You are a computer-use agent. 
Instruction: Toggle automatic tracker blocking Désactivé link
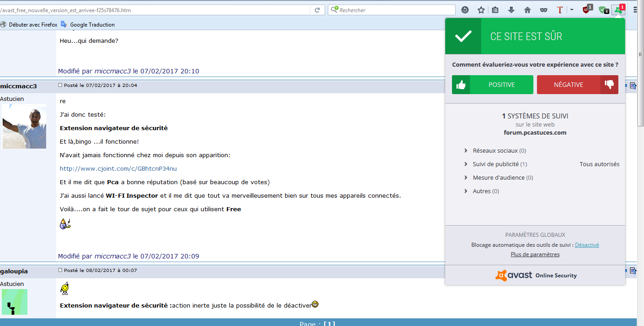(587, 245)
